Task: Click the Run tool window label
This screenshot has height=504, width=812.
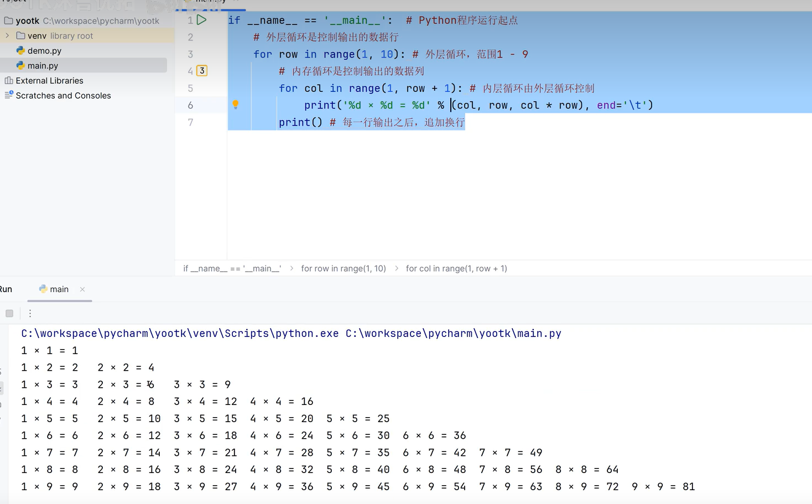Action: [x=6, y=289]
